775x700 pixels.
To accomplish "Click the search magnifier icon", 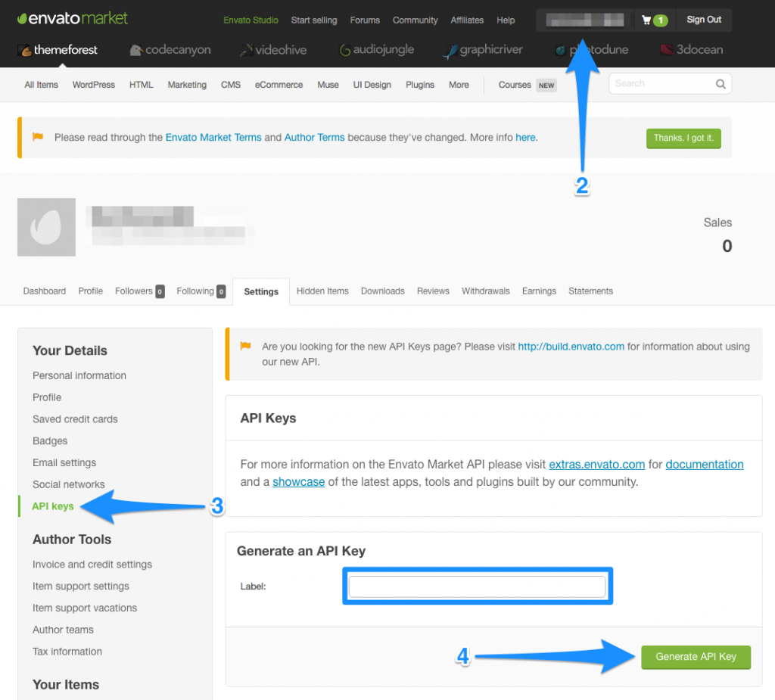I will tap(721, 84).
